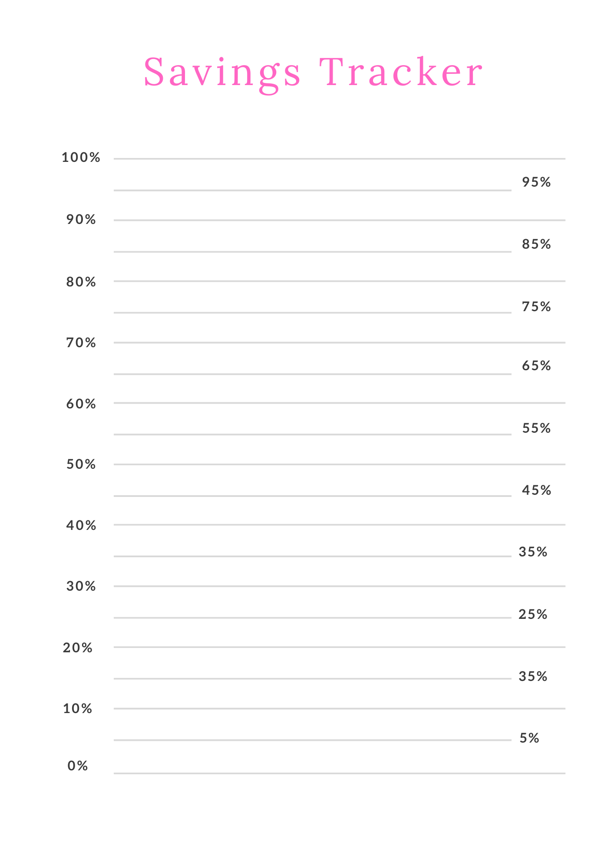614x868 pixels.
Task: Click the 5% marker
Action: 529,738
